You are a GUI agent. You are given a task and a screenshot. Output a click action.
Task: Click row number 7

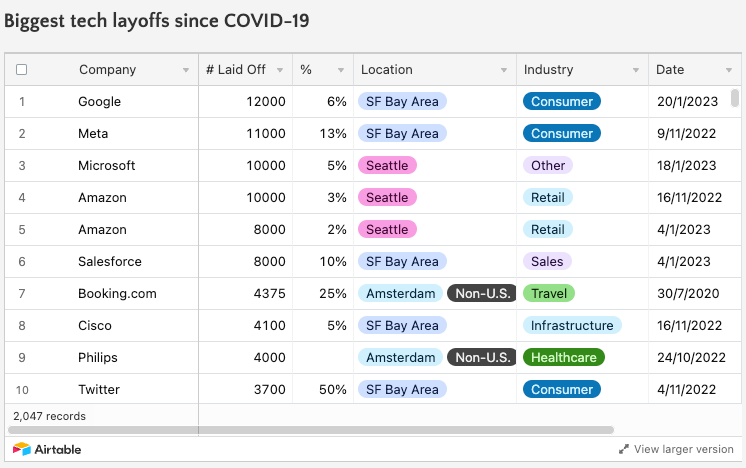(x=22, y=293)
